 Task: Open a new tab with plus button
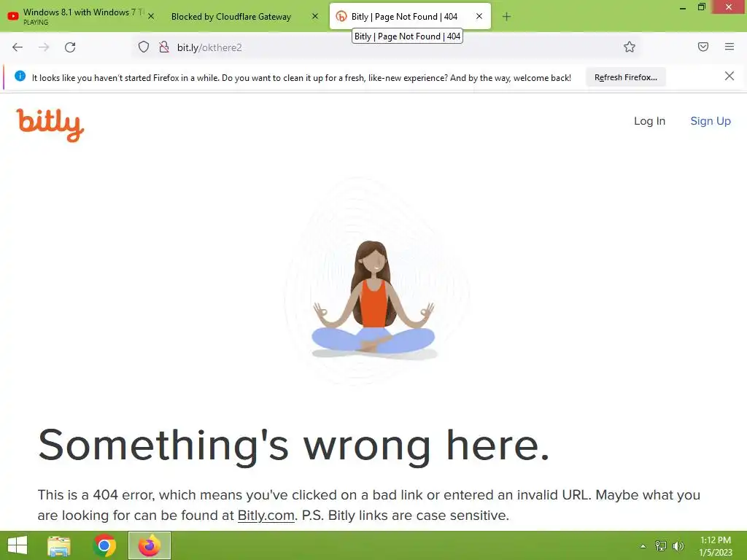point(506,17)
